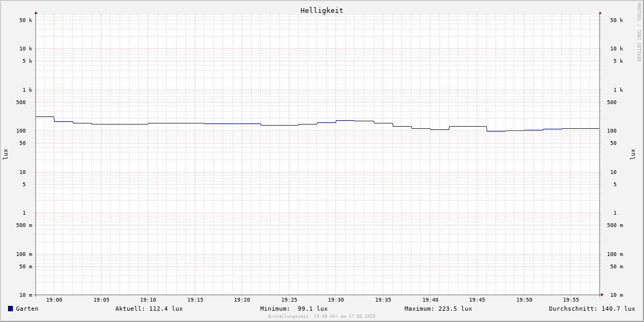Click the RRDTOOL / TOBI OETIKER side text
The width and height of the screenshot is (644, 322).
point(639,32)
